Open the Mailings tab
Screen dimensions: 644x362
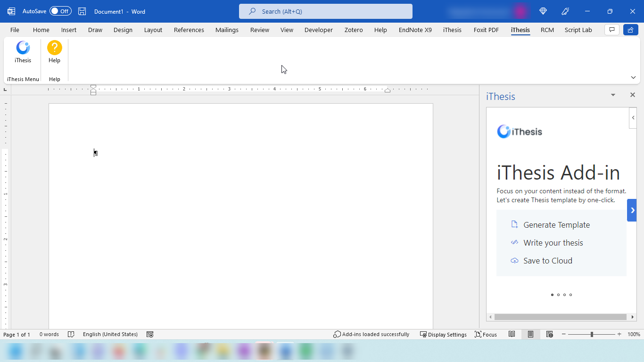pyautogui.click(x=227, y=30)
